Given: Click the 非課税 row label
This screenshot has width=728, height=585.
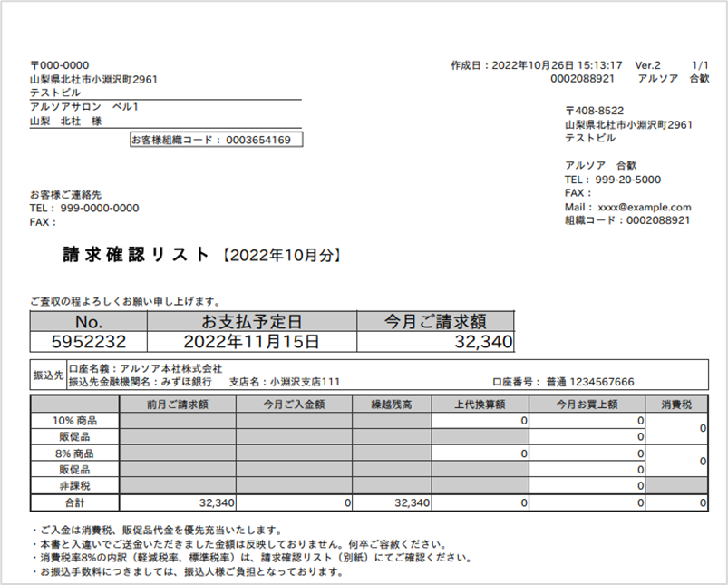Looking at the screenshot, I should 75,486.
